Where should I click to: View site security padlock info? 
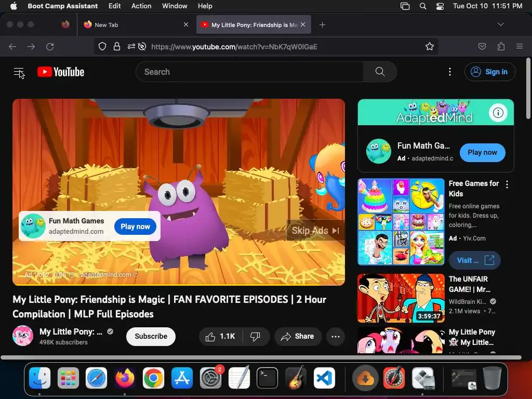pyautogui.click(x=117, y=46)
